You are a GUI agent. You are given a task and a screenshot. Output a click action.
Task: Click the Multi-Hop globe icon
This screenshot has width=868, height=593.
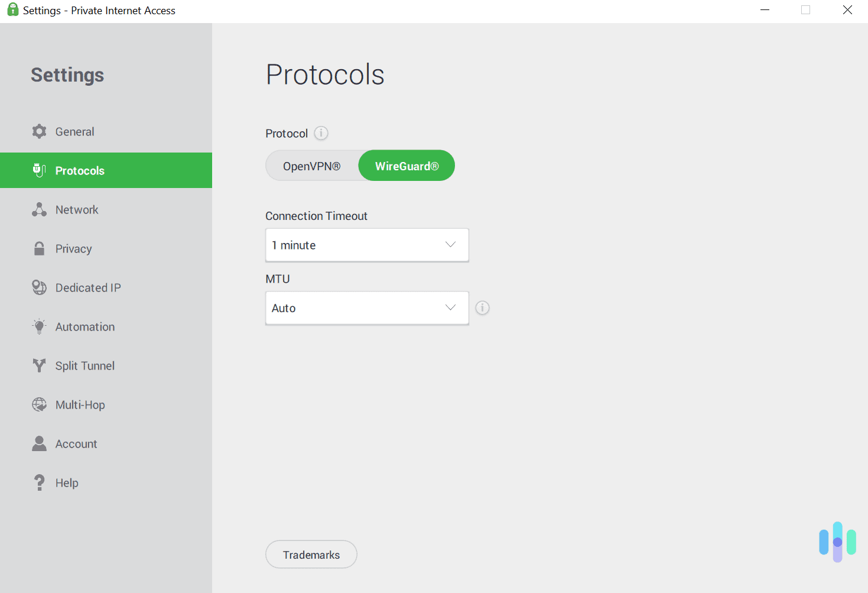point(39,404)
